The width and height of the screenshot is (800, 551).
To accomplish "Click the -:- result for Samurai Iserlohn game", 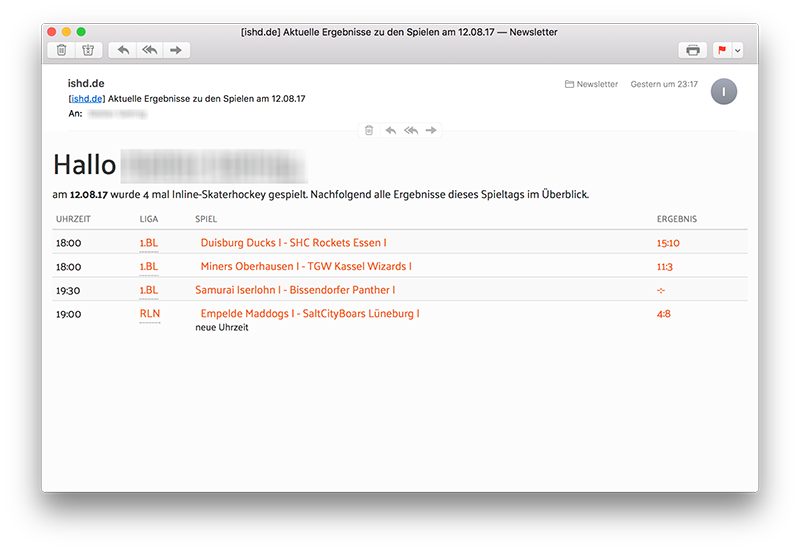I will pyautogui.click(x=661, y=290).
